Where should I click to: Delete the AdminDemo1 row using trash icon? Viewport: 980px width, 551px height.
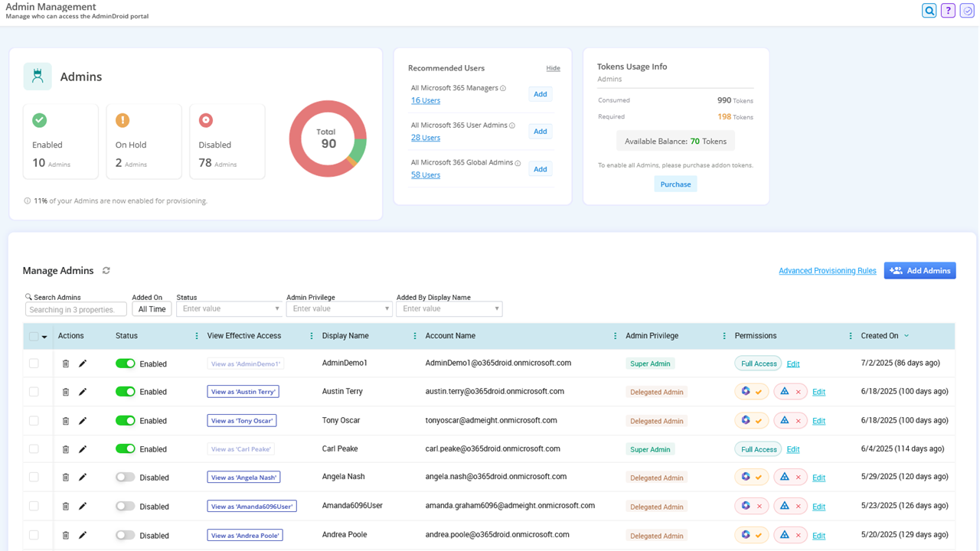pyautogui.click(x=66, y=364)
